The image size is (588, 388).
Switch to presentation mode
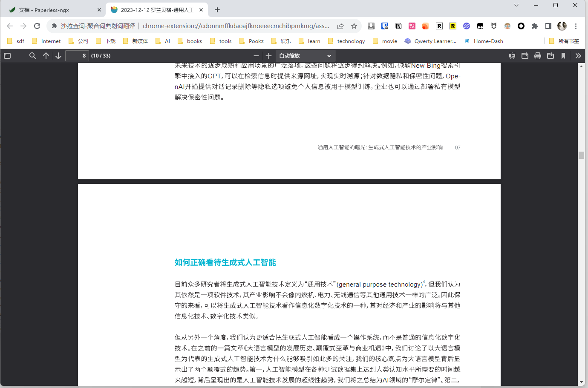tap(512, 56)
